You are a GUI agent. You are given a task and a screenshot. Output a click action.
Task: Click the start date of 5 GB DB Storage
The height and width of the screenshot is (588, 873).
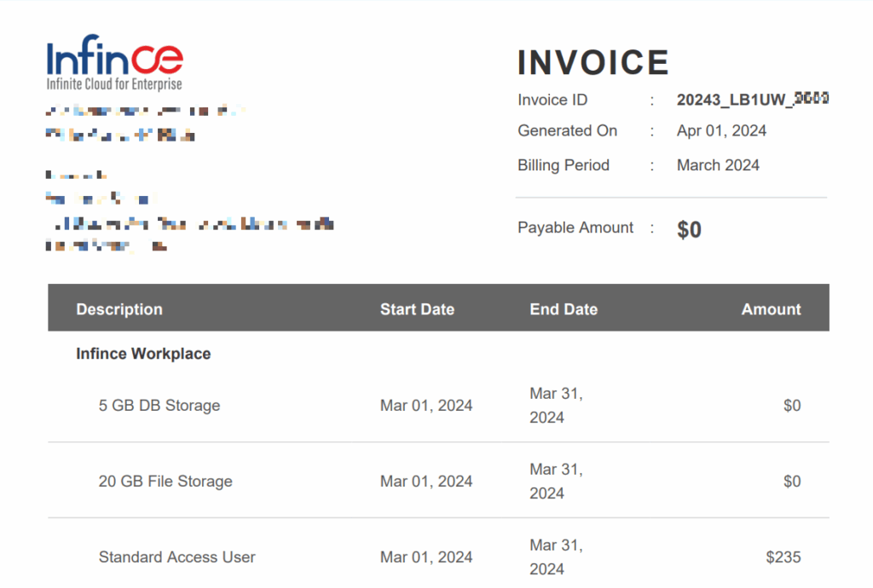click(x=426, y=406)
